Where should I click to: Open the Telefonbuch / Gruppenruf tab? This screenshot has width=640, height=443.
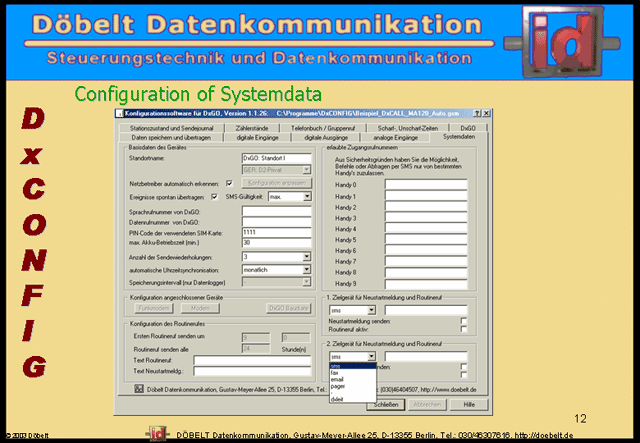[323, 128]
